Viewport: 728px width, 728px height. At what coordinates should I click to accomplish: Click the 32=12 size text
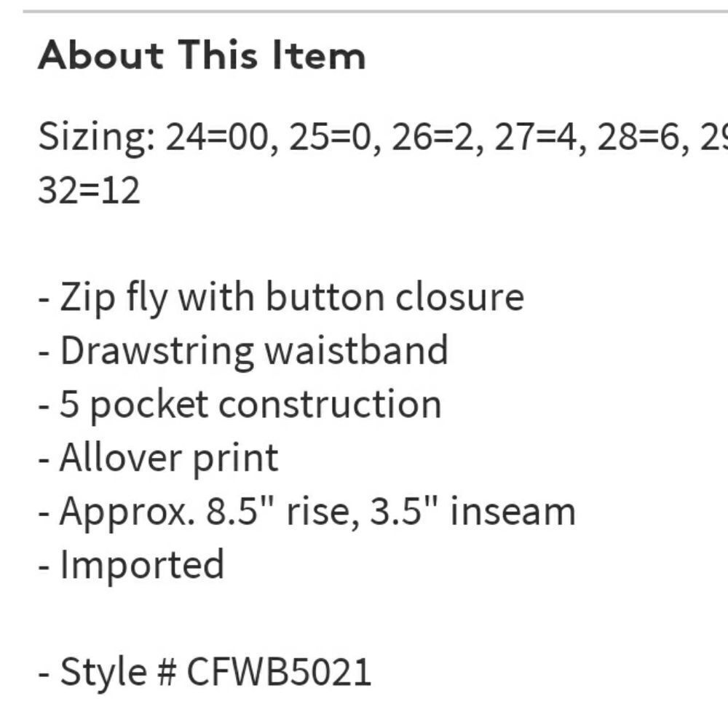point(89,191)
